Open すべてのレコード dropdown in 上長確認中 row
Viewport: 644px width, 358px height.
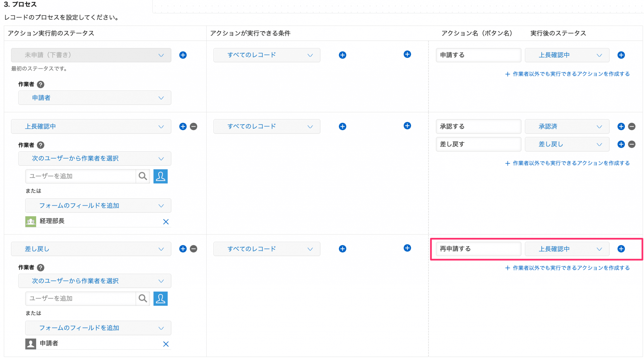[267, 126]
